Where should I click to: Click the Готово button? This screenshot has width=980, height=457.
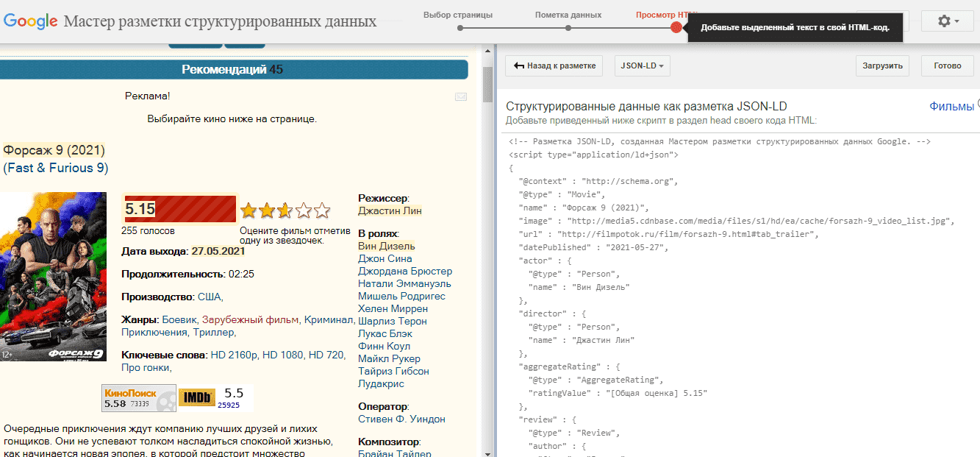(948, 65)
